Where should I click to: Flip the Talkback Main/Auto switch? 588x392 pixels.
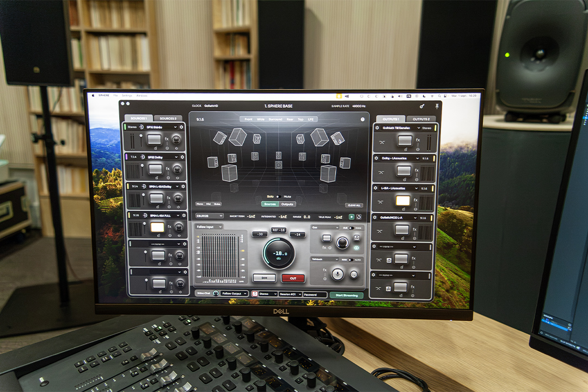(350, 260)
